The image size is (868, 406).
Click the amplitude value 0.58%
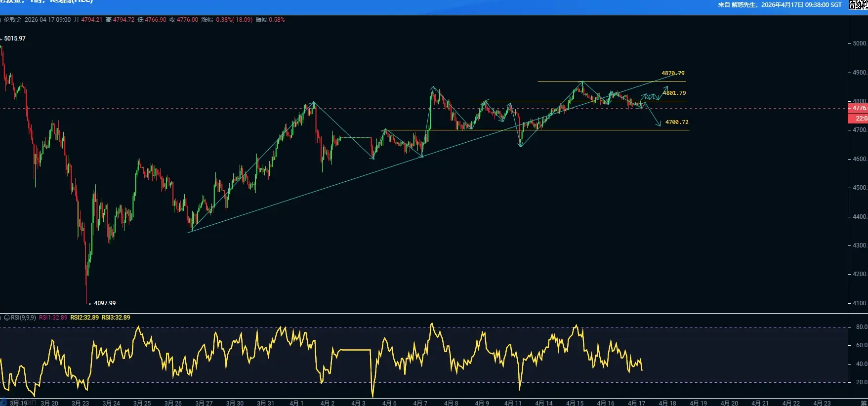277,20
